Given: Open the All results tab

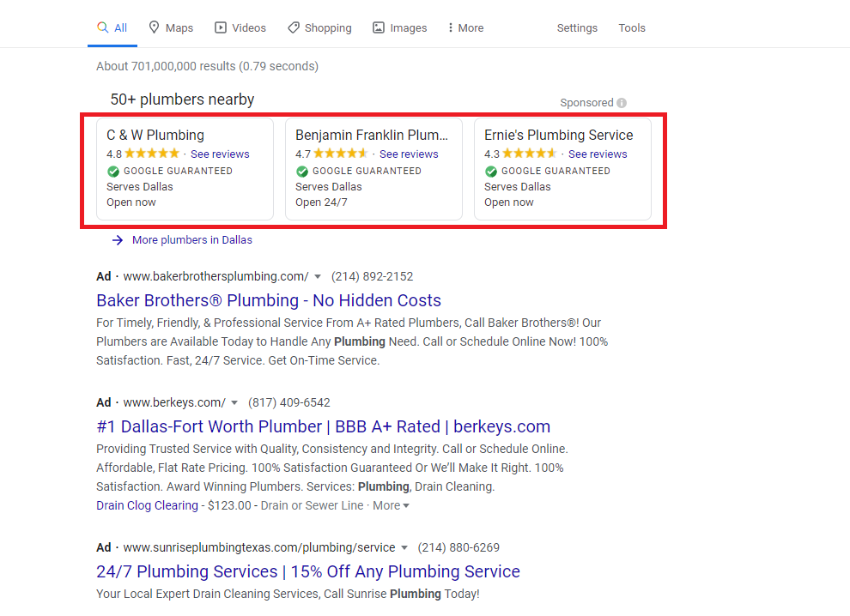Looking at the screenshot, I should point(112,27).
